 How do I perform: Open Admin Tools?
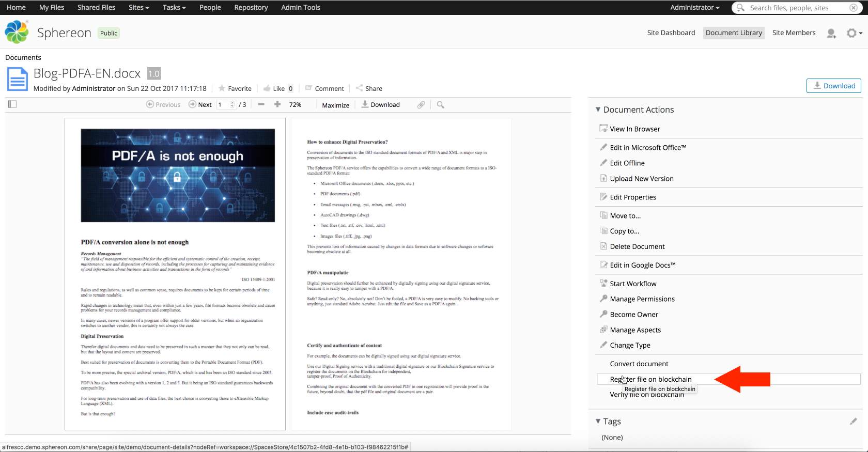pos(301,7)
